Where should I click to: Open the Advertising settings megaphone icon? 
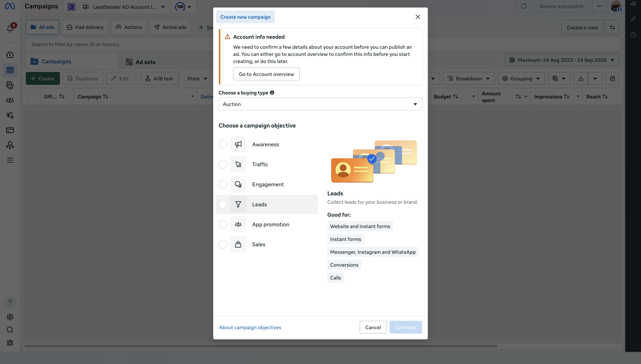pos(10,115)
